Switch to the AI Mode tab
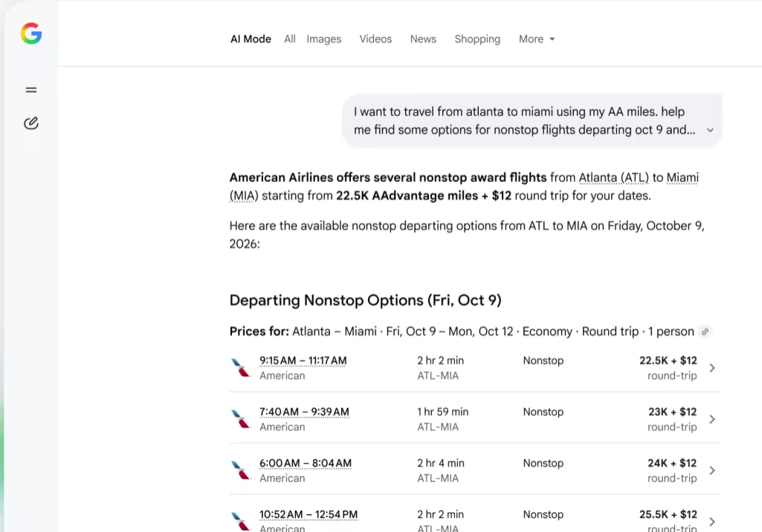This screenshot has width=762, height=532. tap(251, 39)
